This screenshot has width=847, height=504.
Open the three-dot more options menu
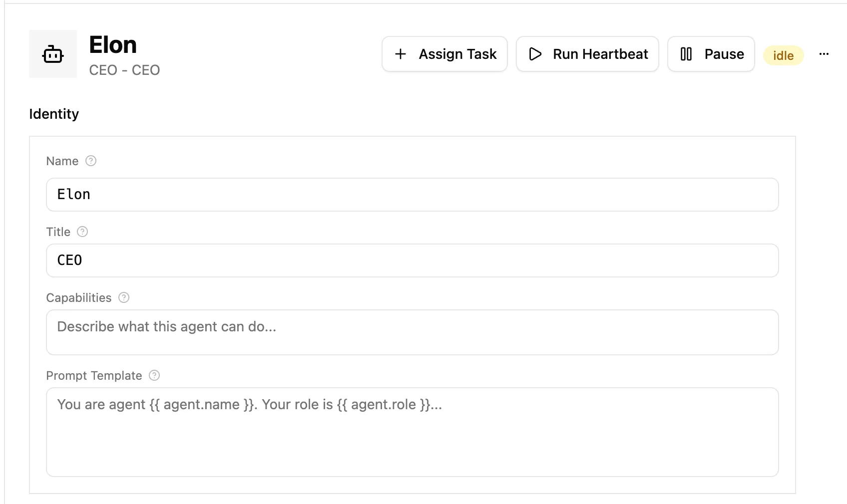(x=824, y=54)
